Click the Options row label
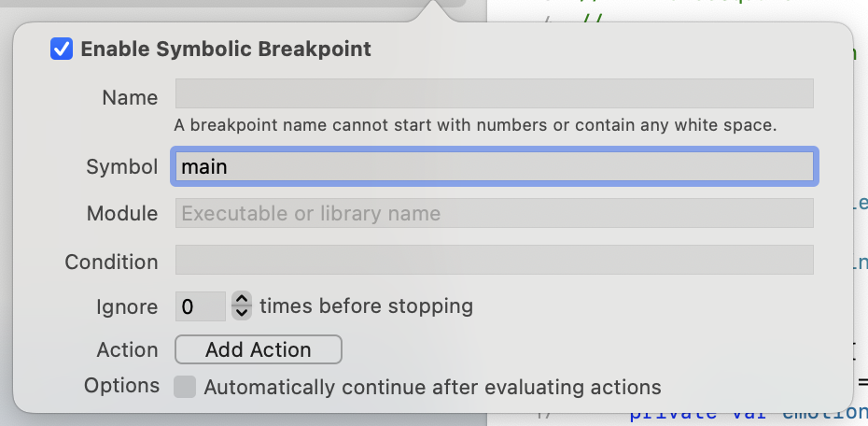868x426 pixels. (121, 386)
